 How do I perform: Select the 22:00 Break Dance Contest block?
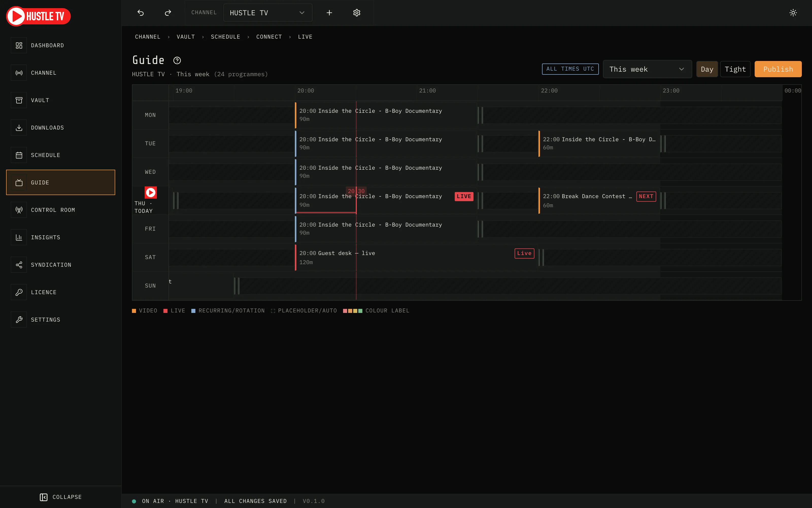599,201
